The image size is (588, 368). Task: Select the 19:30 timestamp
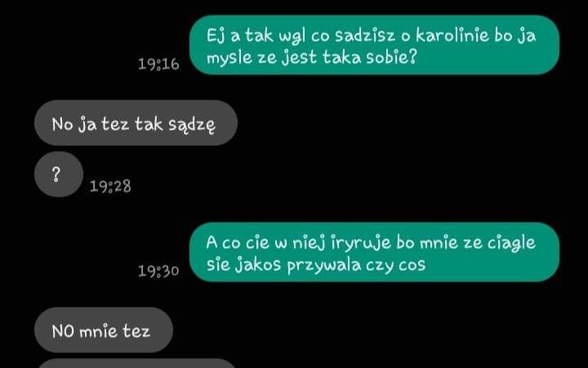coord(158,271)
